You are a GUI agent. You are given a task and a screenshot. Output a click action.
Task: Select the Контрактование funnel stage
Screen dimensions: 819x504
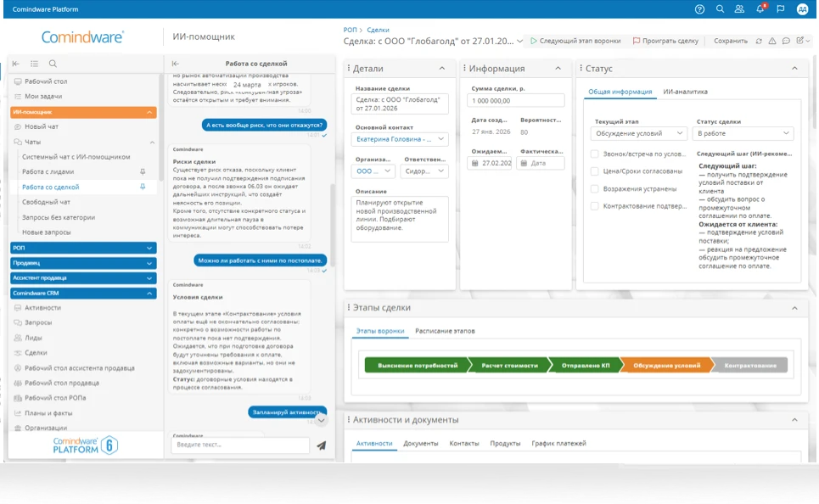pos(750,365)
